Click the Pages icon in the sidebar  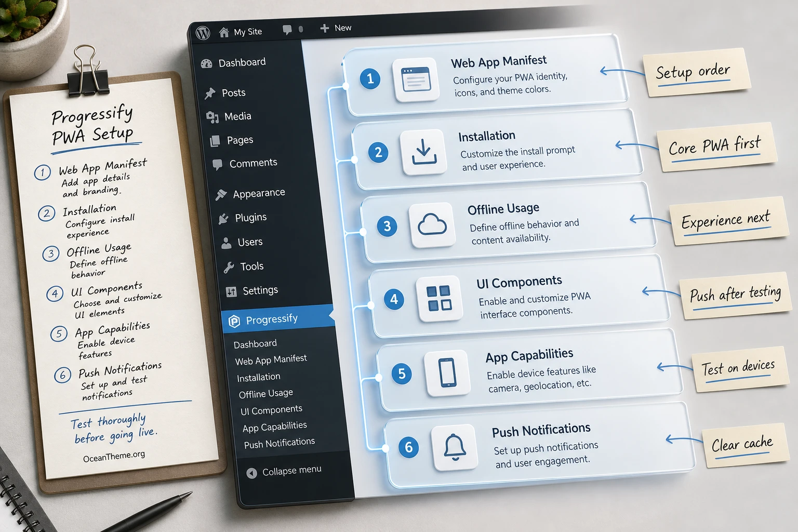(215, 141)
